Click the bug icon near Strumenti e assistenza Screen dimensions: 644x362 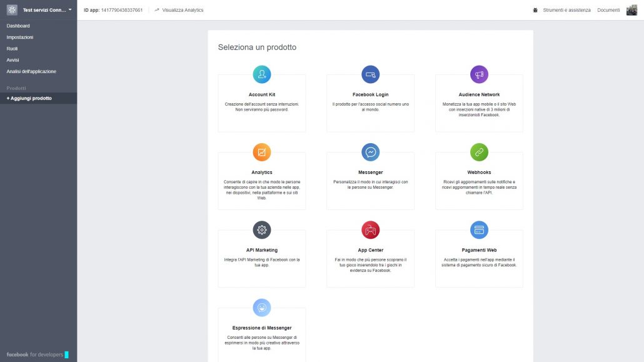point(535,10)
